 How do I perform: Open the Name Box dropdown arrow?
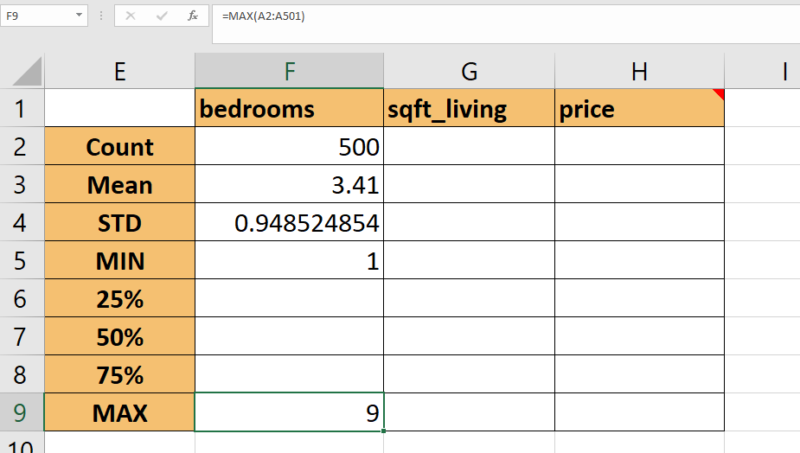(x=79, y=17)
